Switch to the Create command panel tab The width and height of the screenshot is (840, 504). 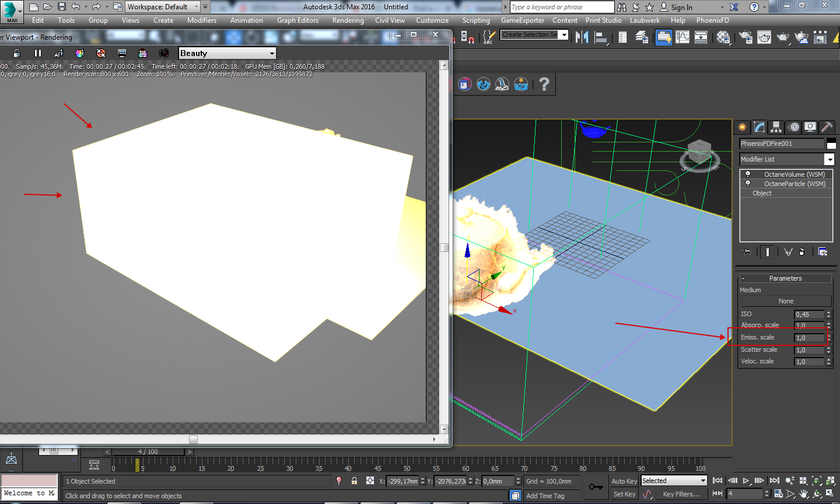click(742, 127)
